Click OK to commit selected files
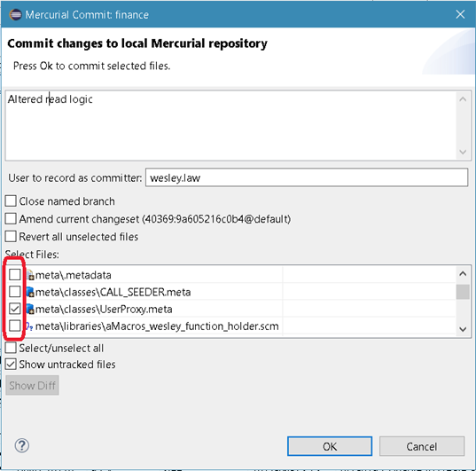This screenshot has height=471, width=476. click(330, 446)
